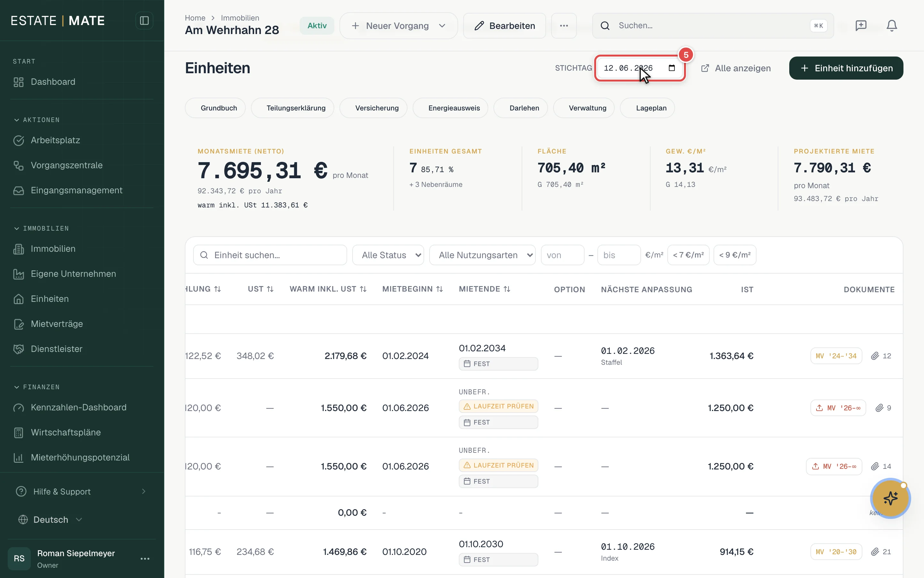924x578 pixels.
Task: Select the Versicherung tab
Action: coord(373,108)
